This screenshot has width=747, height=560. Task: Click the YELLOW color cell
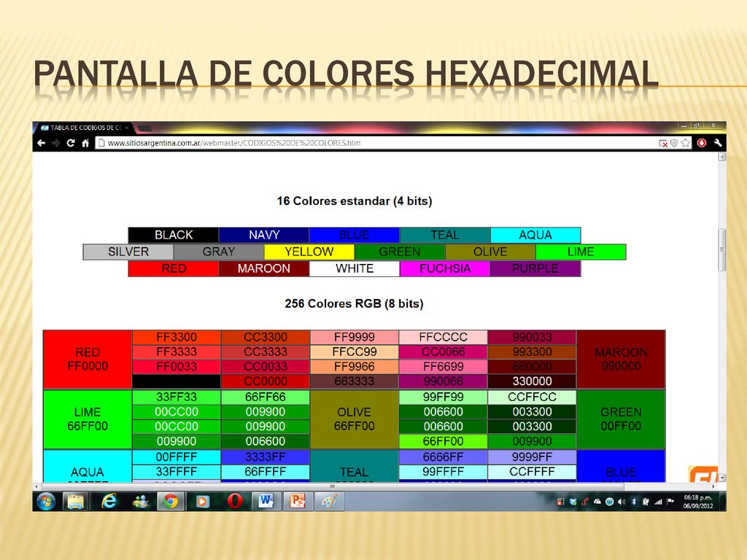pos(309,252)
